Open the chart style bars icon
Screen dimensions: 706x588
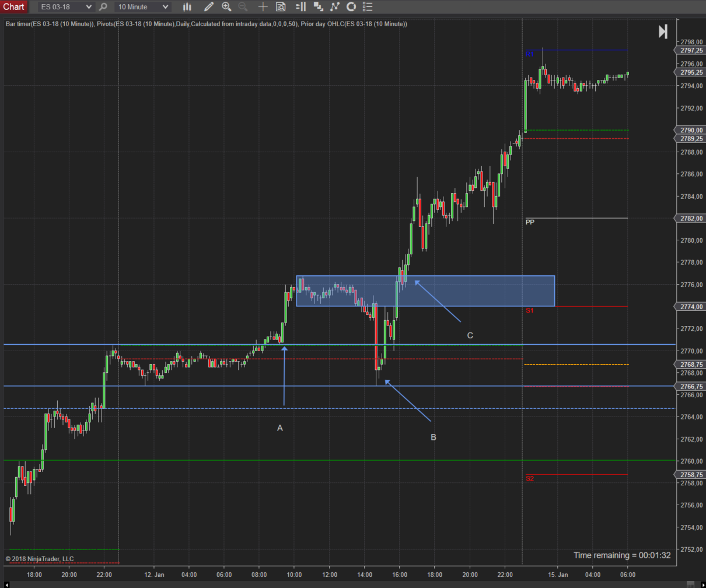pos(187,7)
